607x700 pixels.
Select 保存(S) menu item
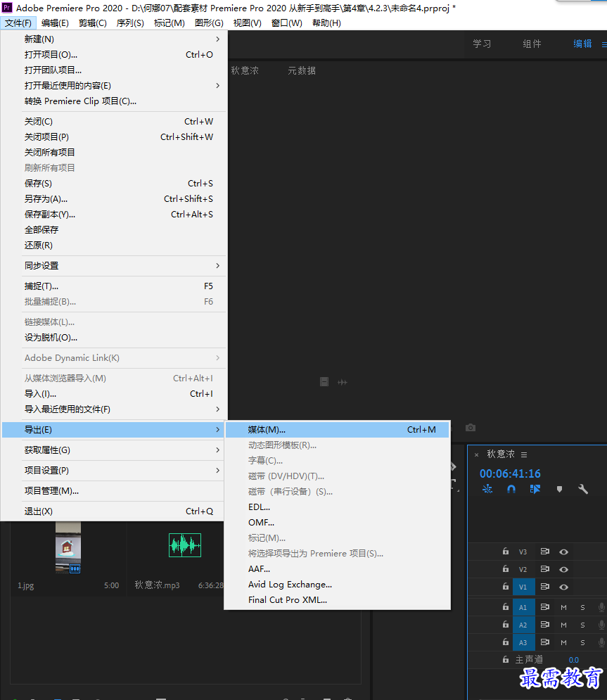pyautogui.click(x=114, y=184)
